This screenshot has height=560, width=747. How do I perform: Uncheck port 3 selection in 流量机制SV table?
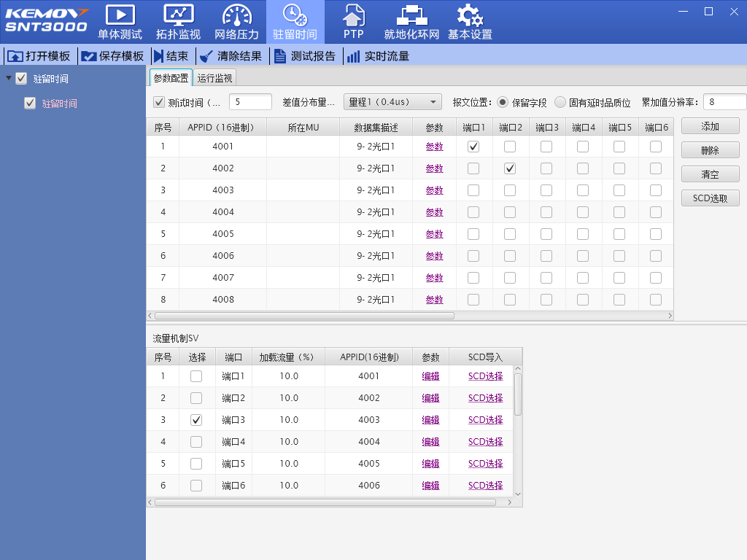pyautogui.click(x=196, y=420)
